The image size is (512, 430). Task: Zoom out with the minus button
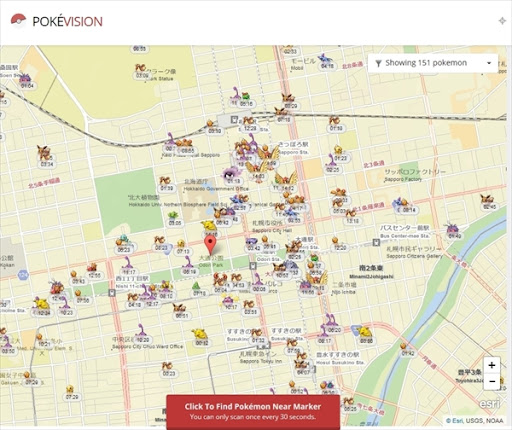(x=492, y=381)
